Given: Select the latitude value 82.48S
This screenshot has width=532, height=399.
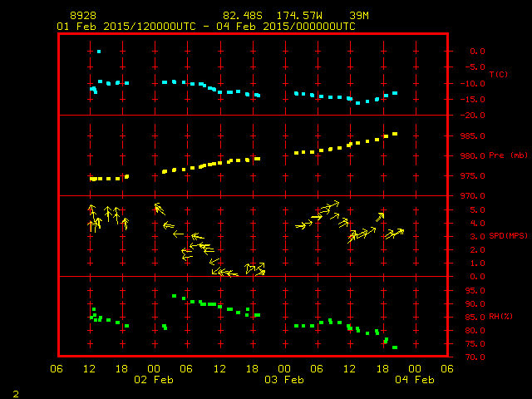Looking at the screenshot, I should click(239, 16).
